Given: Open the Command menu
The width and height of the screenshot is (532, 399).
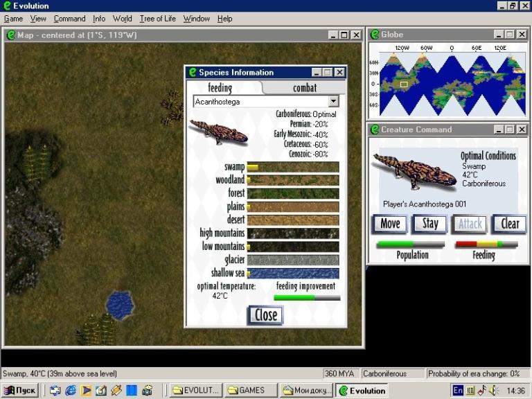Looking at the screenshot, I should [69, 19].
